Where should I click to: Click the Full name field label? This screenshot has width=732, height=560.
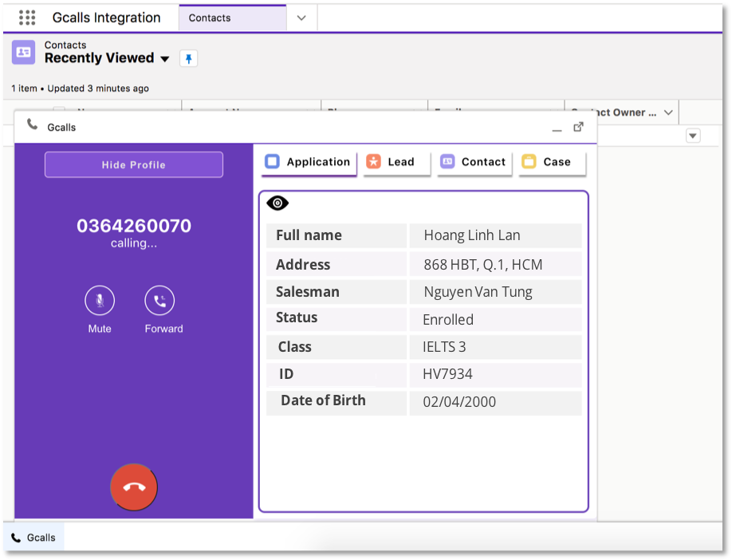click(x=309, y=235)
